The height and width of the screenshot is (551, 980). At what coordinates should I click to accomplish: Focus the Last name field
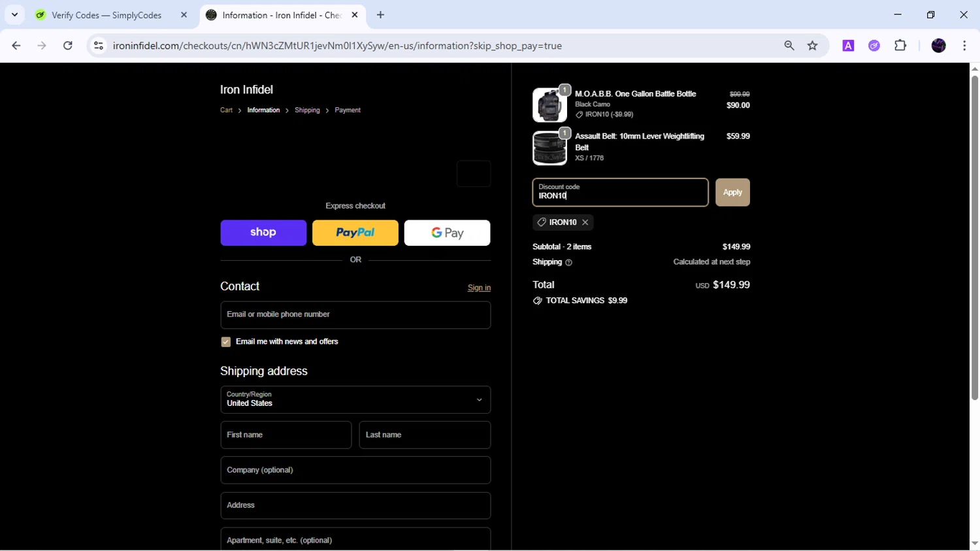click(425, 435)
